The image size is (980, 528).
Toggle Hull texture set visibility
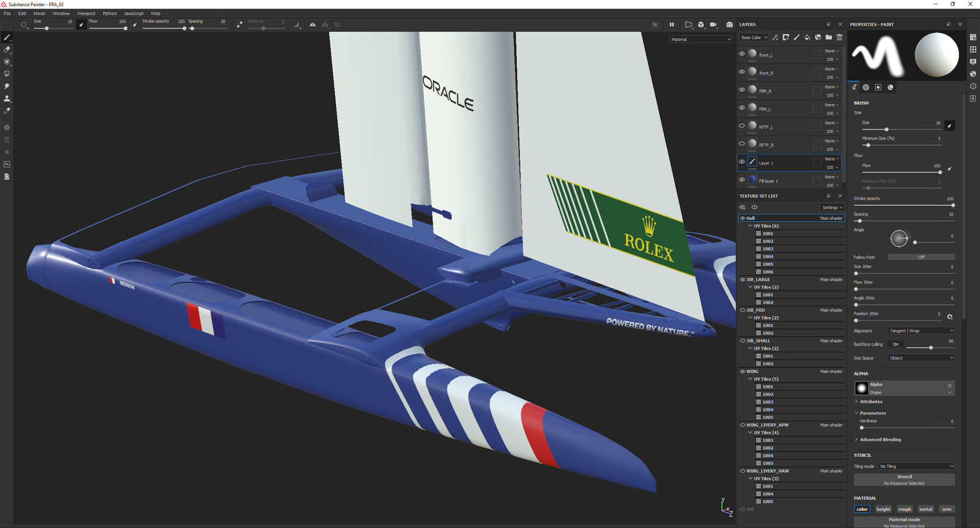click(742, 218)
